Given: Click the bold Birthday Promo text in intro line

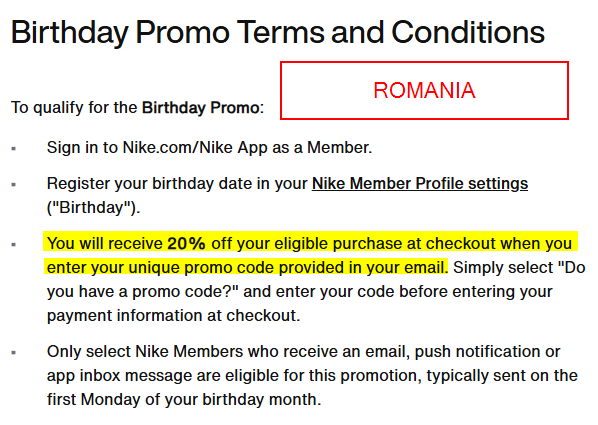Looking at the screenshot, I should pyautogui.click(x=201, y=108).
